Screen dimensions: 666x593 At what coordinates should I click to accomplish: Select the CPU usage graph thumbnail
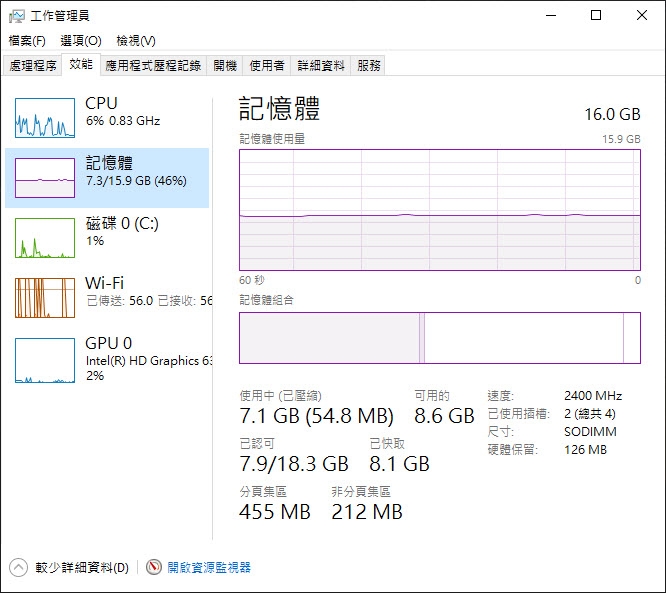point(45,118)
